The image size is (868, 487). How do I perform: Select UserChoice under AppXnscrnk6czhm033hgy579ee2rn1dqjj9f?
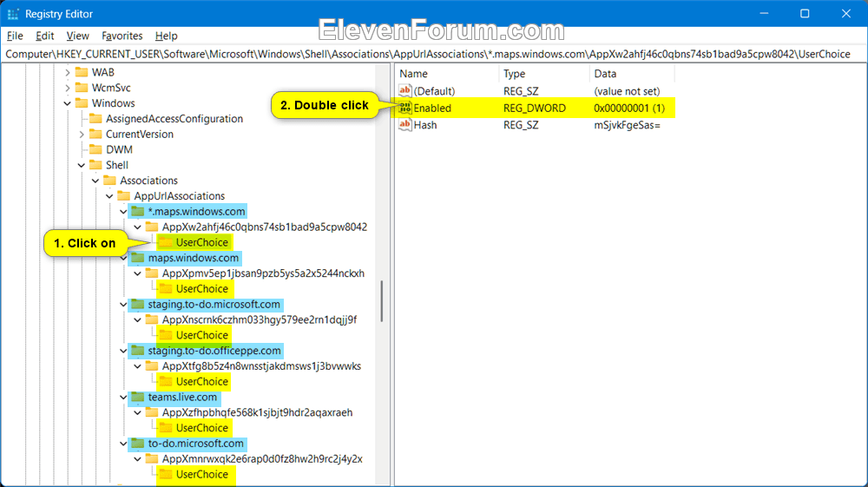pyautogui.click(x=201, y=335)
